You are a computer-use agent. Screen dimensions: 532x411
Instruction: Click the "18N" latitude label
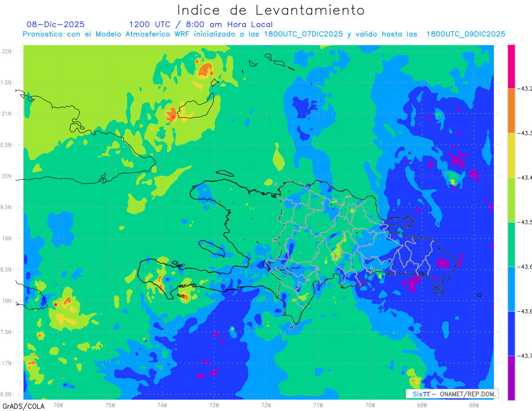(7, 301)
